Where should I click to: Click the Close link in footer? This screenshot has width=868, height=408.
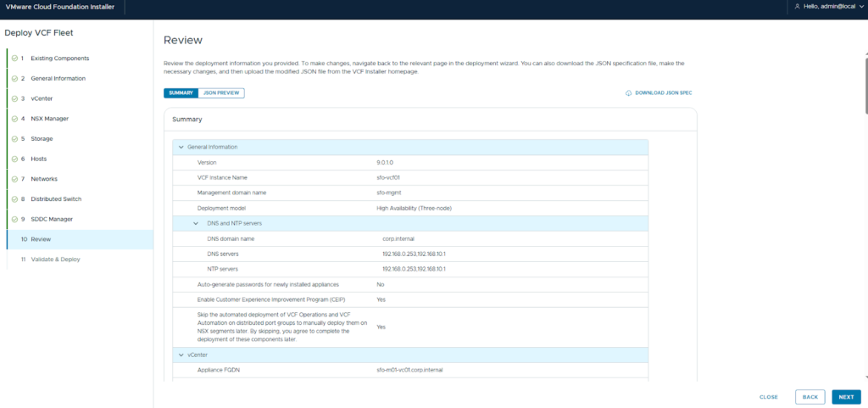click(768, 396)
